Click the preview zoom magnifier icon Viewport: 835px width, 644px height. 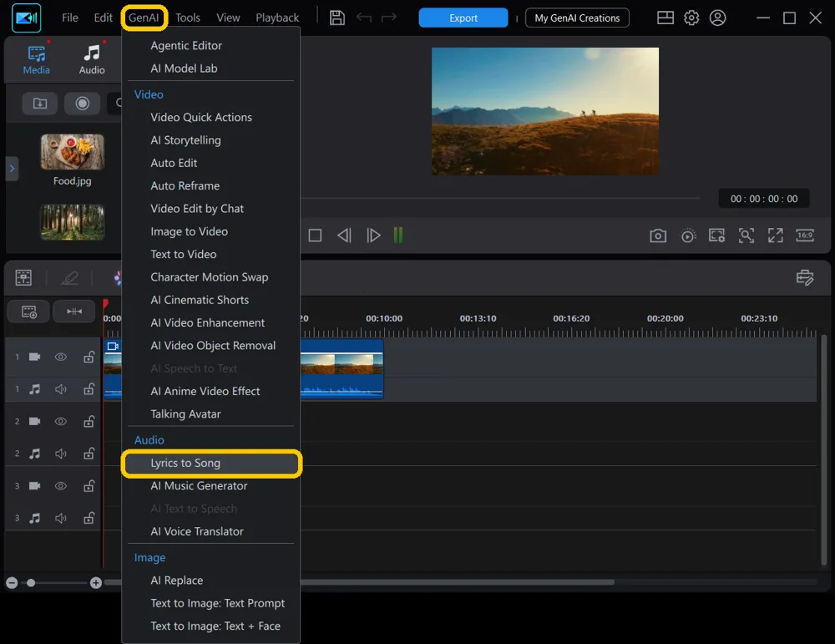point(746,236)
